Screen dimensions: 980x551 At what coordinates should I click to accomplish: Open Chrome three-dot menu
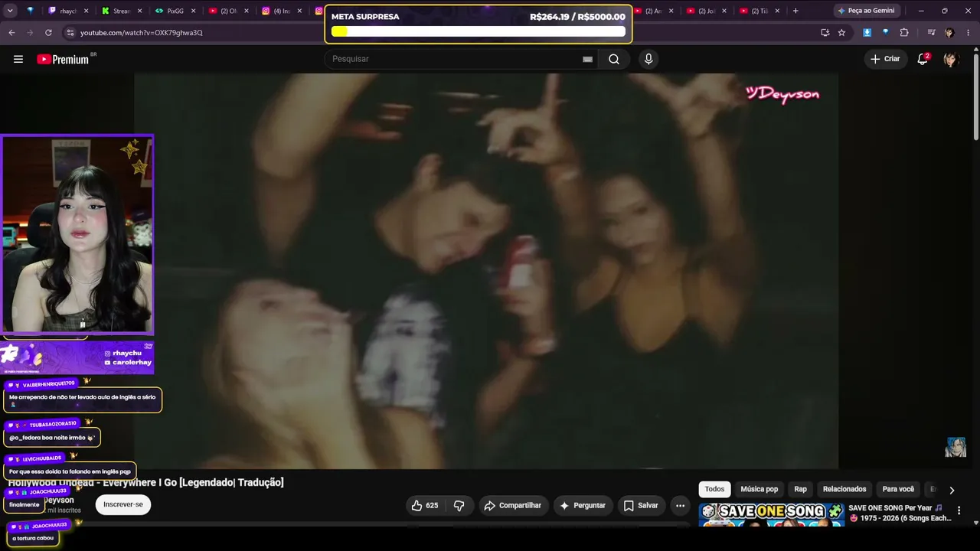pos(969,32)
